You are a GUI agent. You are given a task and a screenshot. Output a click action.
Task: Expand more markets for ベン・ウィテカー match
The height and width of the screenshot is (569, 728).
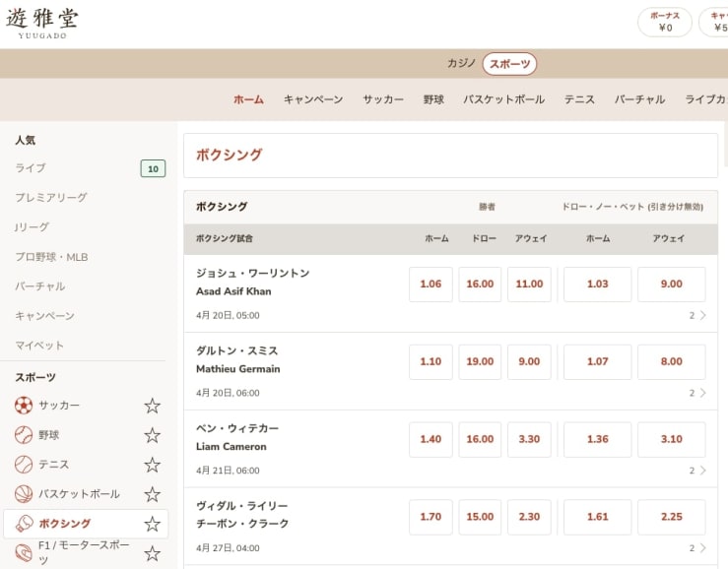[x=697, y=471]
